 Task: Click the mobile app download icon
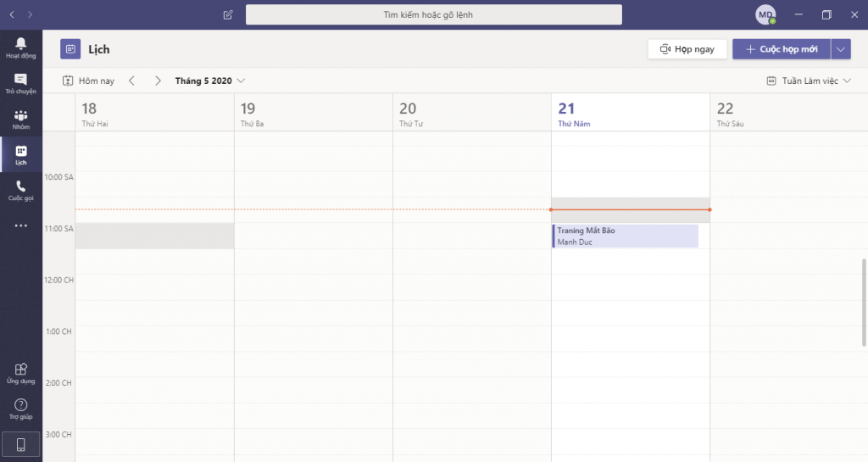click(21, 444)
